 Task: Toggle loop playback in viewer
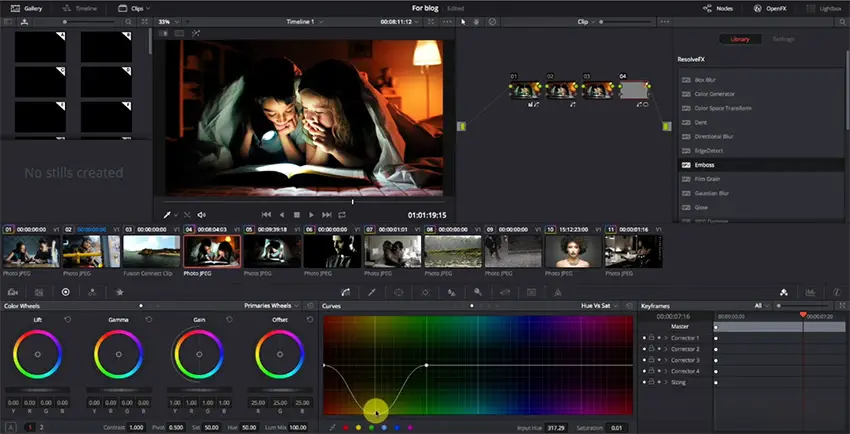[x=342, y=215]
